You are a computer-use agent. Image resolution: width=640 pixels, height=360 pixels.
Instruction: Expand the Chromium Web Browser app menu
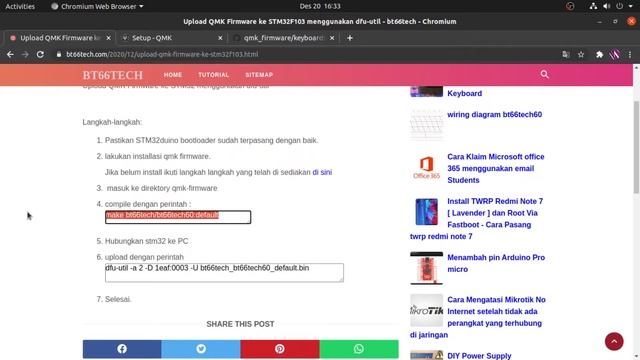coord(97,6)
